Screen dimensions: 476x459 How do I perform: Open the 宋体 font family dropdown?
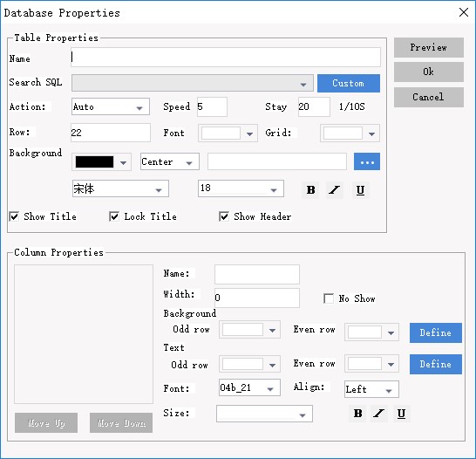click(120, 188)
